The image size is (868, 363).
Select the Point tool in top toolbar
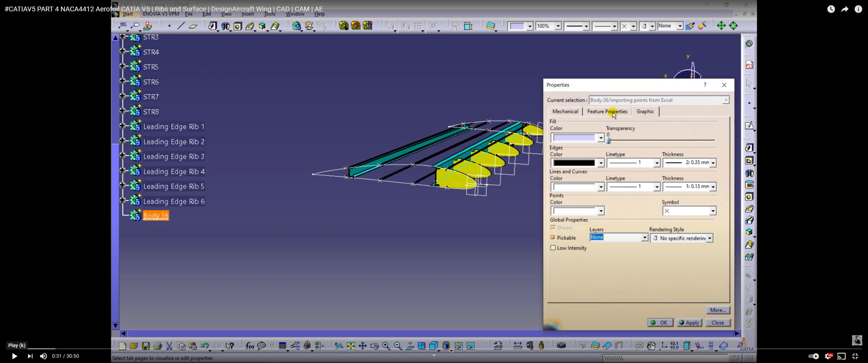coord(169,26)
